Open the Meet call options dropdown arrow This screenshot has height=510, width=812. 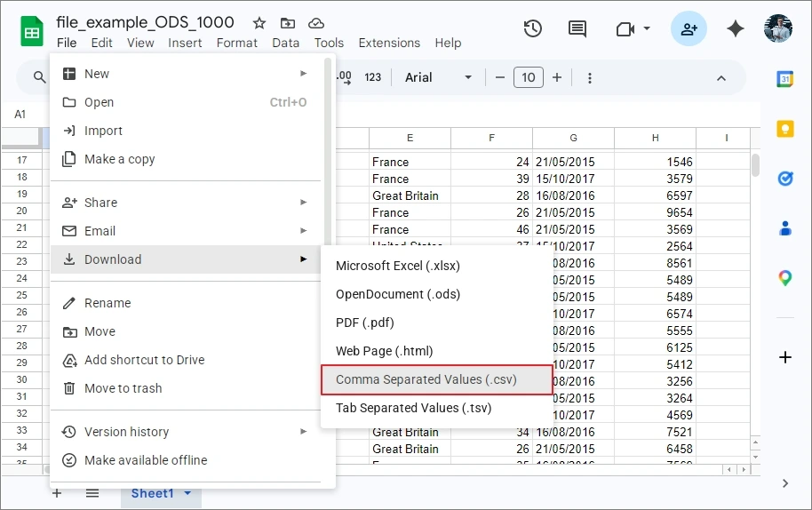[x=647, y=28]
